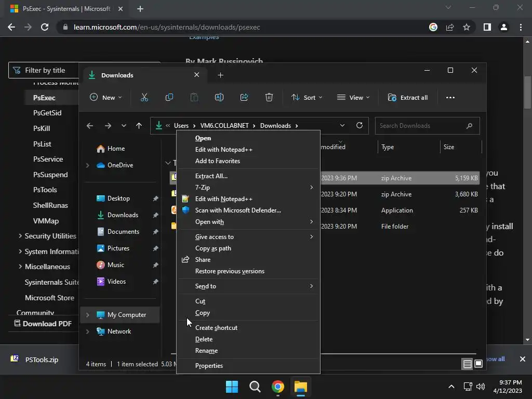Click the Downloads breadcrumb segment

[x=275, y=126]
